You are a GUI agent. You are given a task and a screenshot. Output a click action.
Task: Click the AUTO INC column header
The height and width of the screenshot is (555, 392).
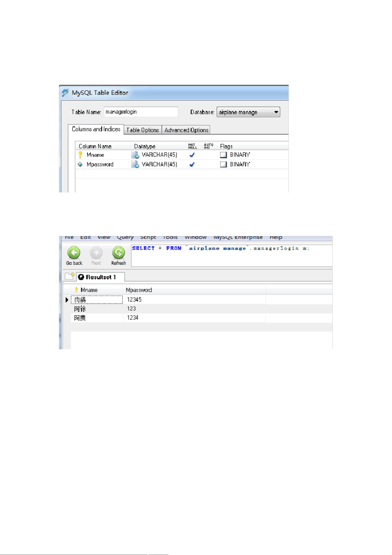(x=209, y=146)
